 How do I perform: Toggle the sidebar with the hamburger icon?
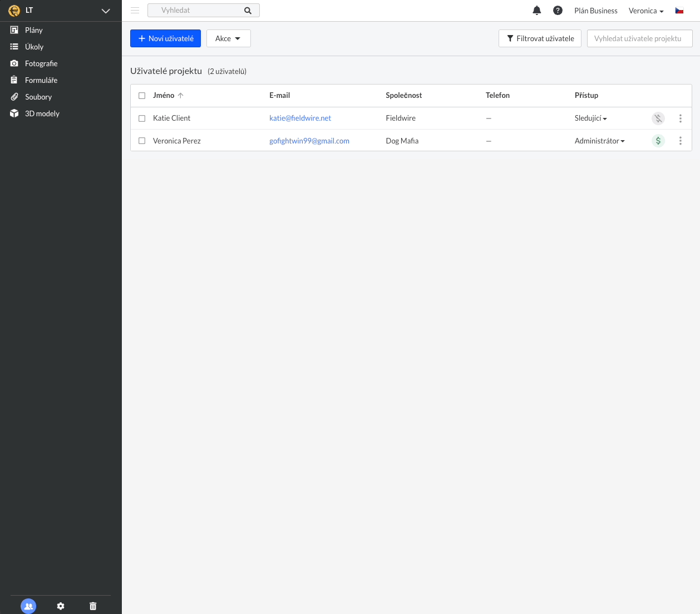(x=135, y=11)
